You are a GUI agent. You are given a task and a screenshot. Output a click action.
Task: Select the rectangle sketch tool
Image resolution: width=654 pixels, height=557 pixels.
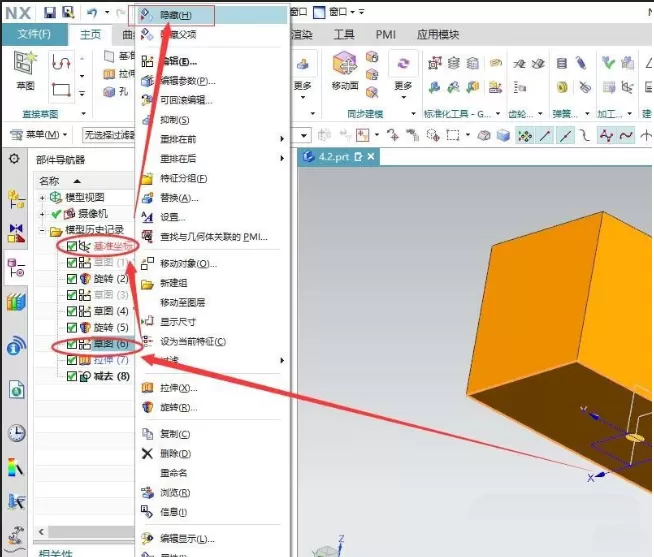[61, 89]
